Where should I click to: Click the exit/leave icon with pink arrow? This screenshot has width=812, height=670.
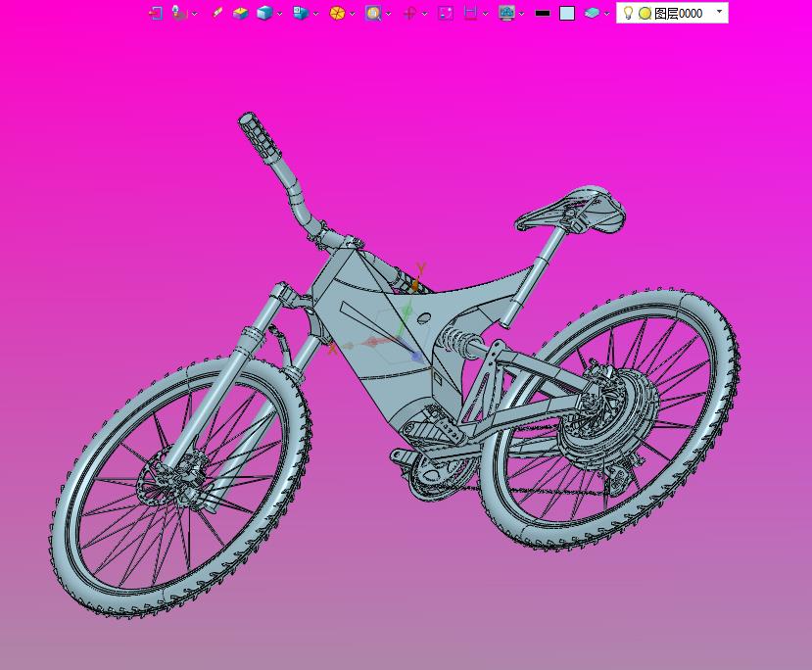tap(156, 13)
